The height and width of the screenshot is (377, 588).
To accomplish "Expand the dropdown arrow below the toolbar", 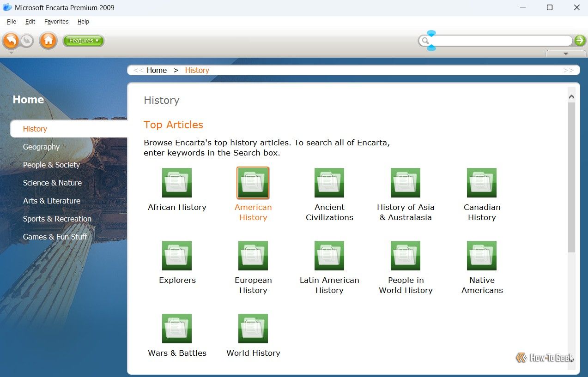I will (565, 54).
